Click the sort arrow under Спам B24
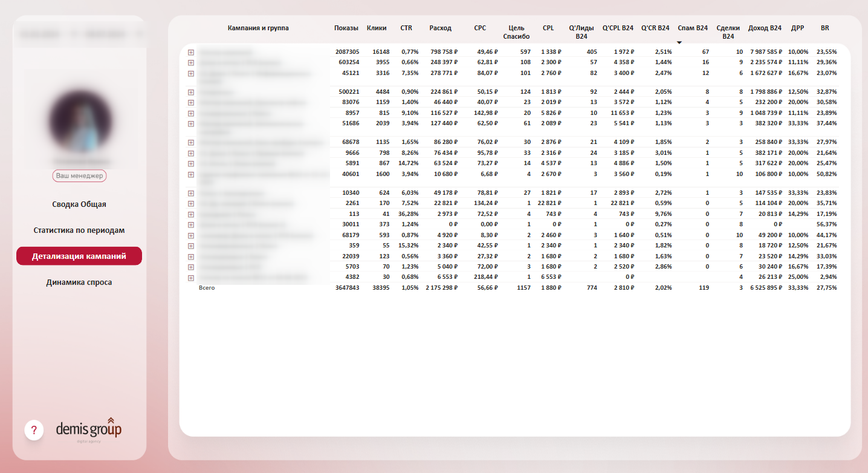 point(679,42)
